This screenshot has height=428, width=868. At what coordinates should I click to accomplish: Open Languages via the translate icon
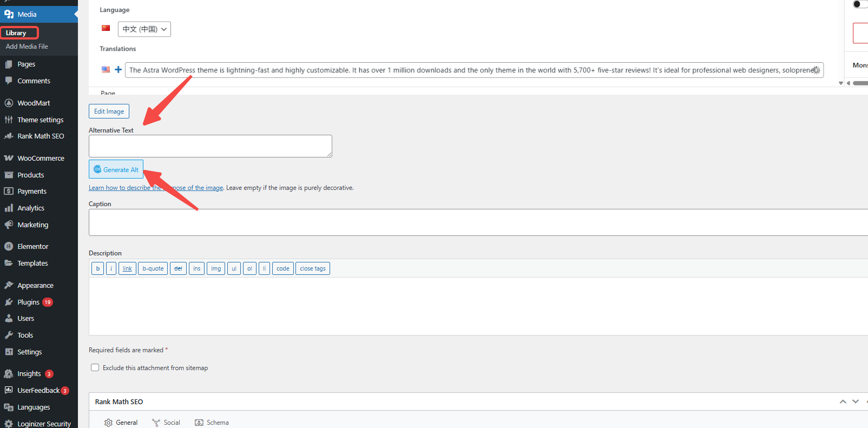click(9, 407)
